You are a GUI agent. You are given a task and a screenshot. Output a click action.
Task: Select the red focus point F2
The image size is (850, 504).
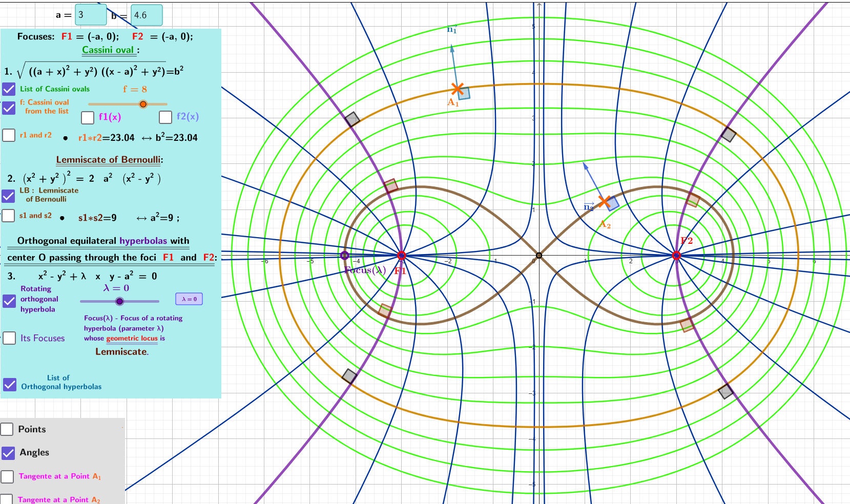[x=676, y=256]
